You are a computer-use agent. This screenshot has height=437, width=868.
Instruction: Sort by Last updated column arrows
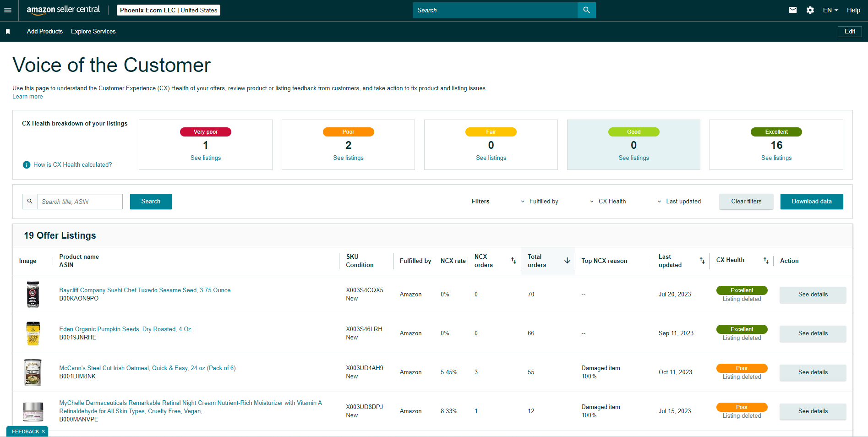702,261
